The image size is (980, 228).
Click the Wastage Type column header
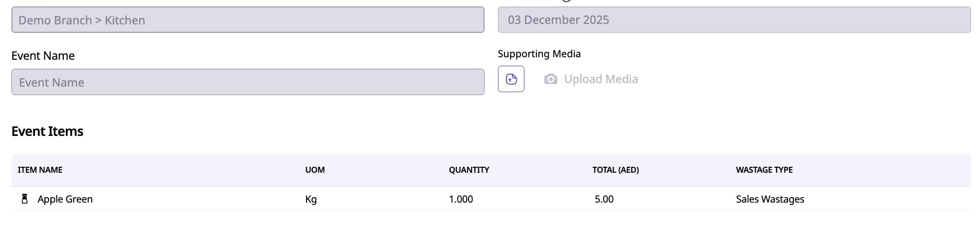pyautogui.click(x=764, y=170)
